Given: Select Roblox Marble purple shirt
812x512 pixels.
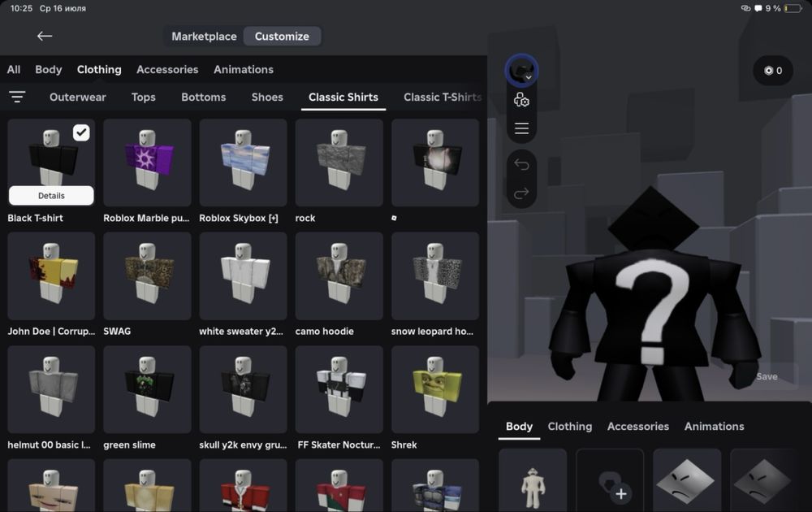Looking at the screenshot, I should click(x=147, y=163).
